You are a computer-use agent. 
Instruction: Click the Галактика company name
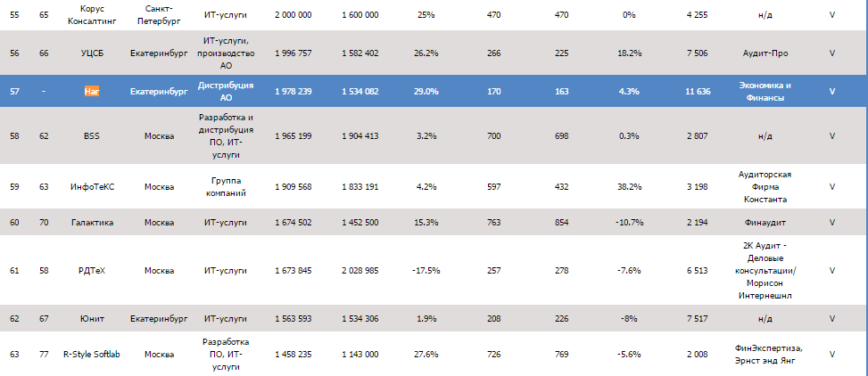(92, 223)
